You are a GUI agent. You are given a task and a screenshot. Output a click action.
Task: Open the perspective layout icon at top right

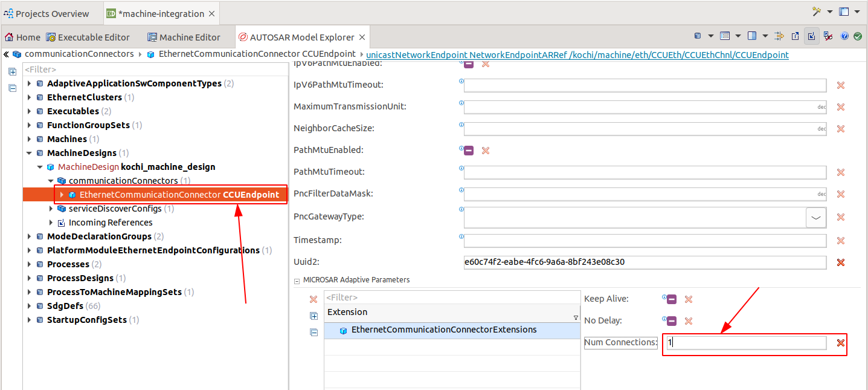coord(844,12)
